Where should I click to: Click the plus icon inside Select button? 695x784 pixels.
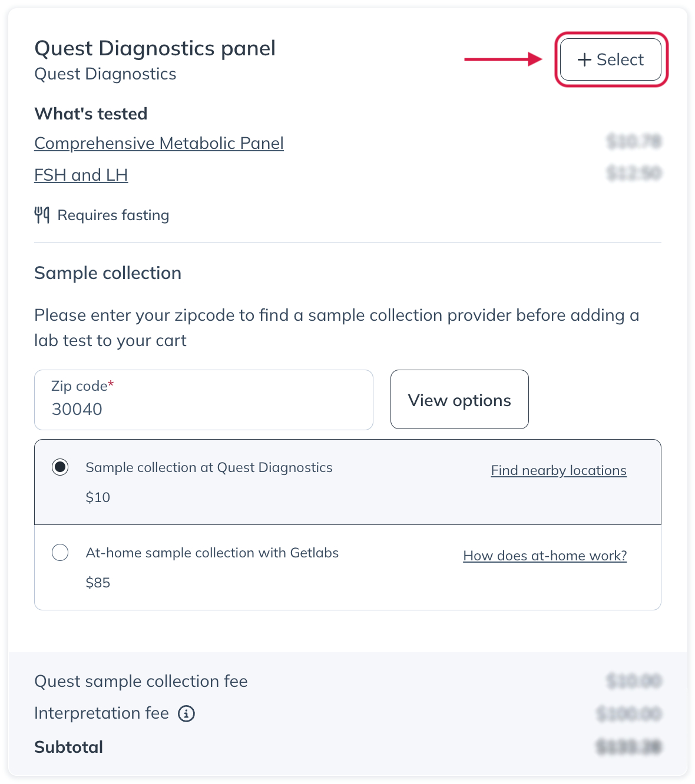pyautogui.click(x=584, y=59)
